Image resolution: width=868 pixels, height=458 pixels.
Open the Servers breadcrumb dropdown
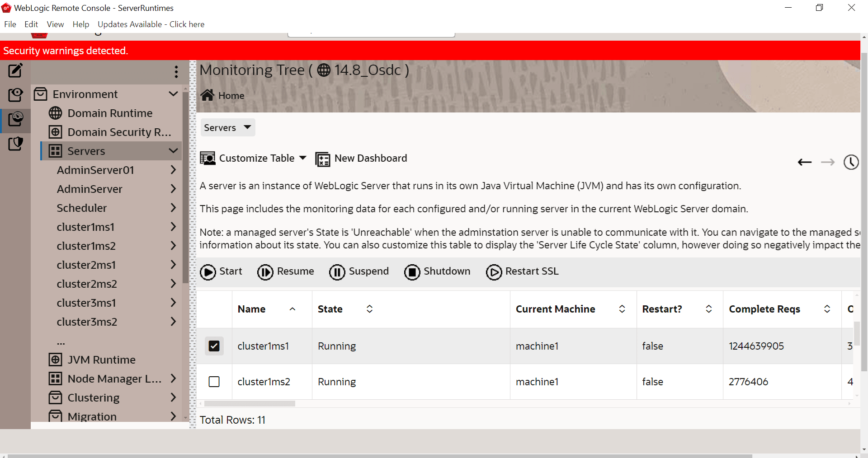(x=228, y=127)
